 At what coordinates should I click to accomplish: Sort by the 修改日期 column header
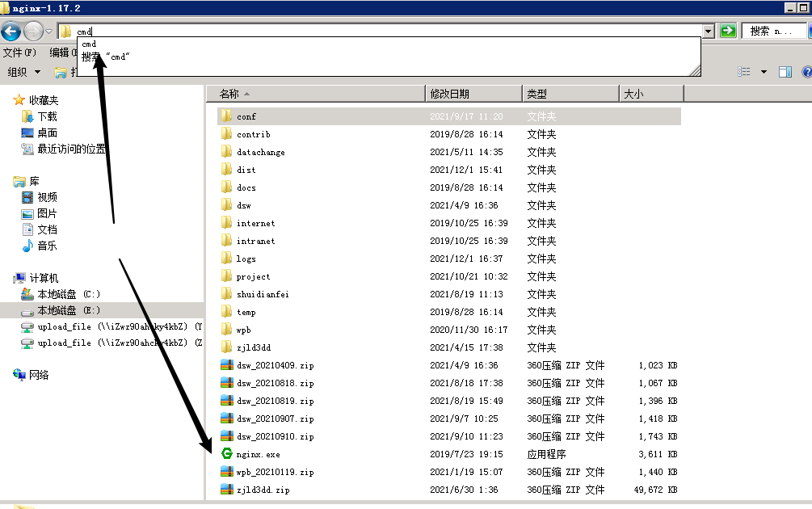tap(473, 94)
